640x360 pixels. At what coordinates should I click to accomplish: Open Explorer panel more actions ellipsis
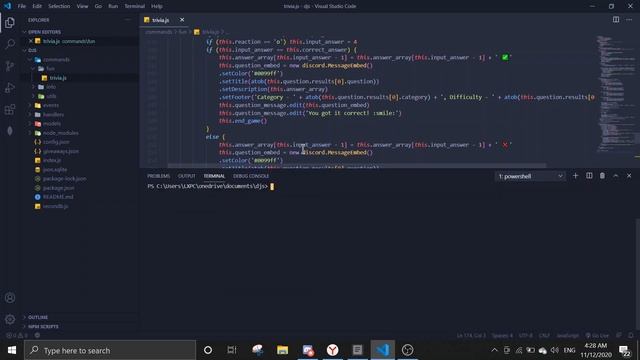(128, 20)
